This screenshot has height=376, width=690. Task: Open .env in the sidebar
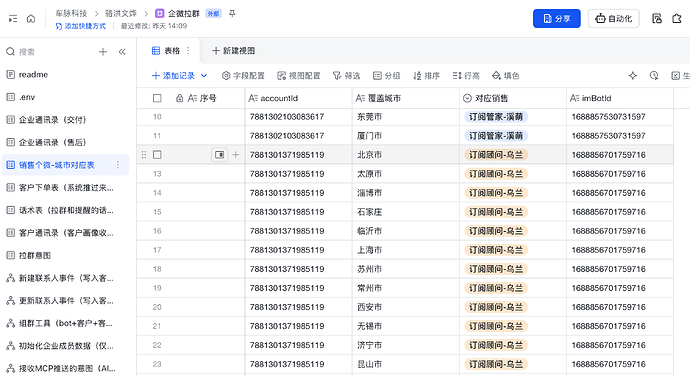[x=65, y=97]
